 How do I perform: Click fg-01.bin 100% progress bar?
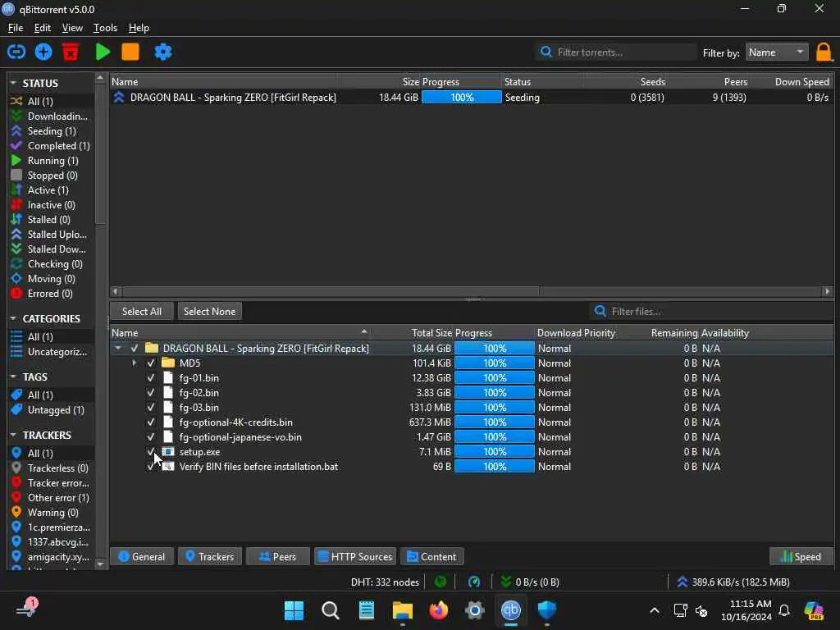pyautogui.click(x=494, y=377)
